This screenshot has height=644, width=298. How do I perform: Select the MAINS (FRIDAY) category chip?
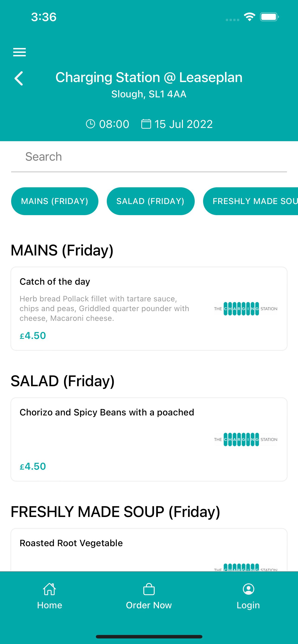(x=55, y=201)
